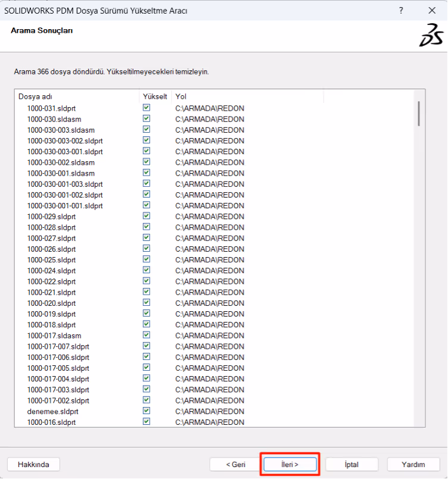Select file name 1000-027.sldprt
Viewport: 448px width, 479px height.
coord(51,238)
